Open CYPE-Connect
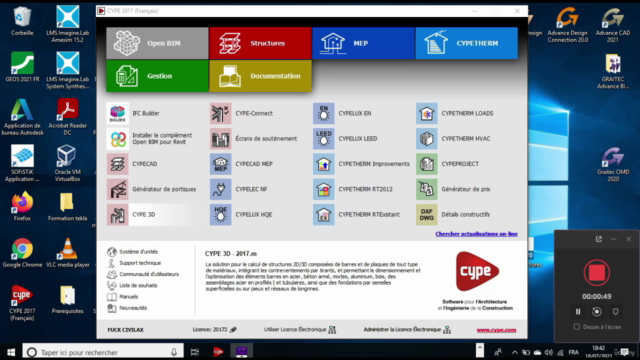This screenshot has height=360, width=640. pos(242,113)
